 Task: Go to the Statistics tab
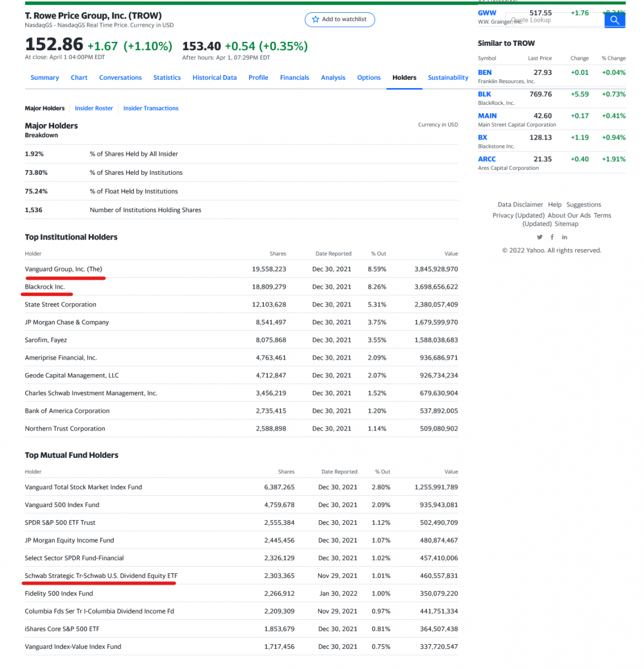tap(167, 78)
